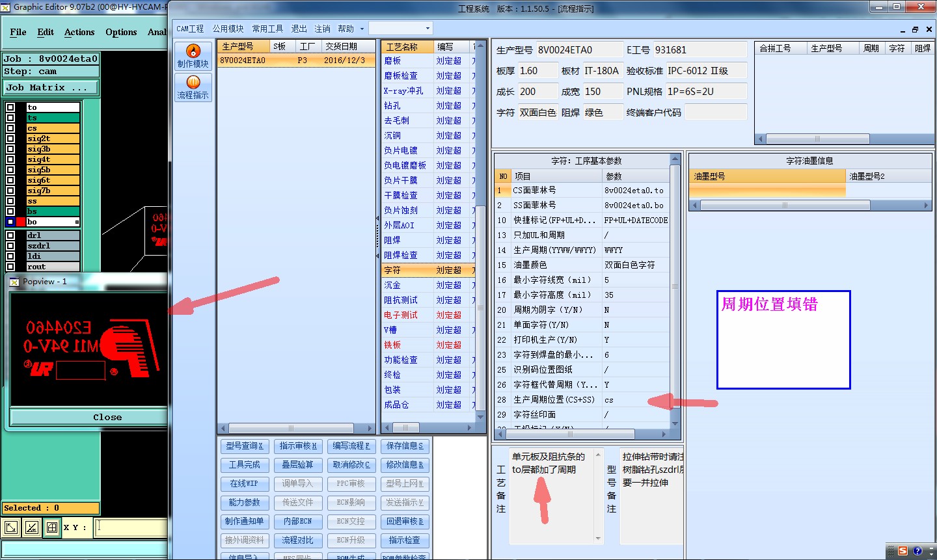Click the X Y coordinate input field
This screenshot has height=560, width=937.
(131, 527)
